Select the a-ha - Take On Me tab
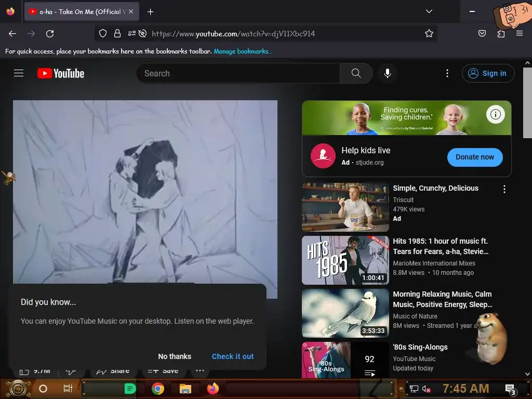Image resolution: width=532 pixels, height=399 pixels. click(x=82, y=11)
